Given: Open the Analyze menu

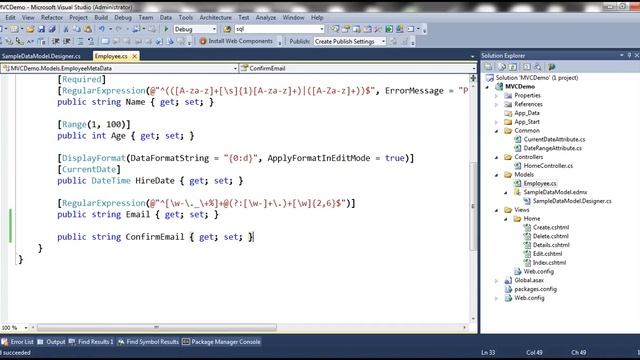Looking at the screenshot, I should pos(266,18).
